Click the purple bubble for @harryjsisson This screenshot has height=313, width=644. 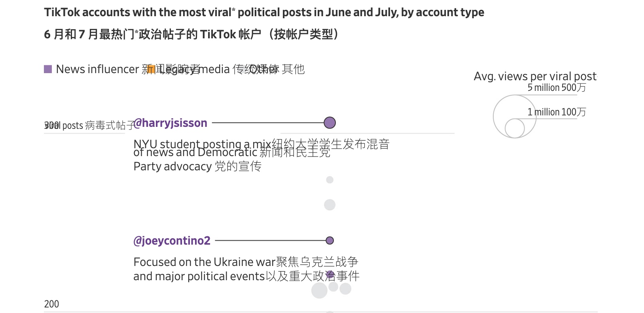[x=330, y=123]
